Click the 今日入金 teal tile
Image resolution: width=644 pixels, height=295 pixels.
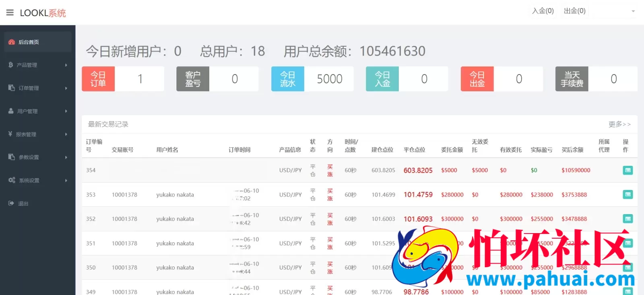[x=382, y=79]
